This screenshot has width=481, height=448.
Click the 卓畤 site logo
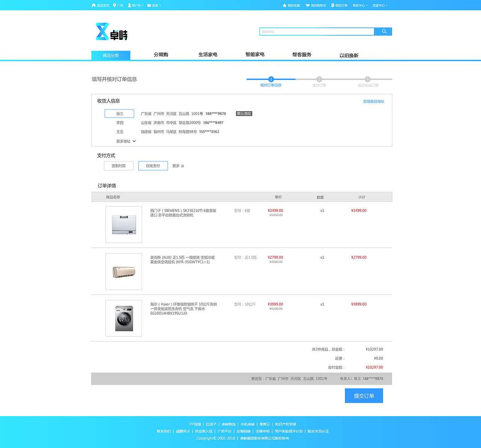[x=112, y=32]
